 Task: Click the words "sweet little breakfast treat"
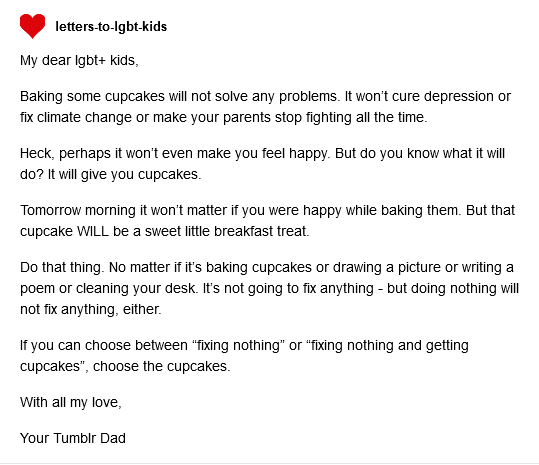coord(226,231)
